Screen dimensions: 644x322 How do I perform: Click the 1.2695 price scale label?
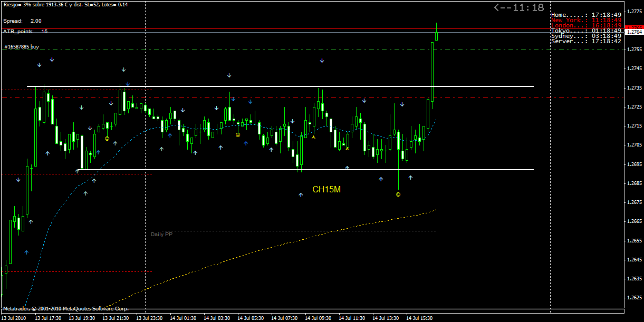pos(633,164)
